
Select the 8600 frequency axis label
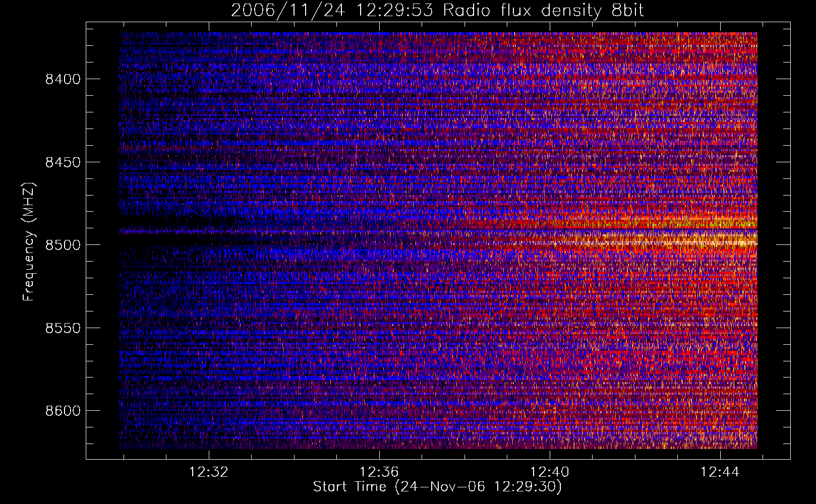tap(63, 411)
